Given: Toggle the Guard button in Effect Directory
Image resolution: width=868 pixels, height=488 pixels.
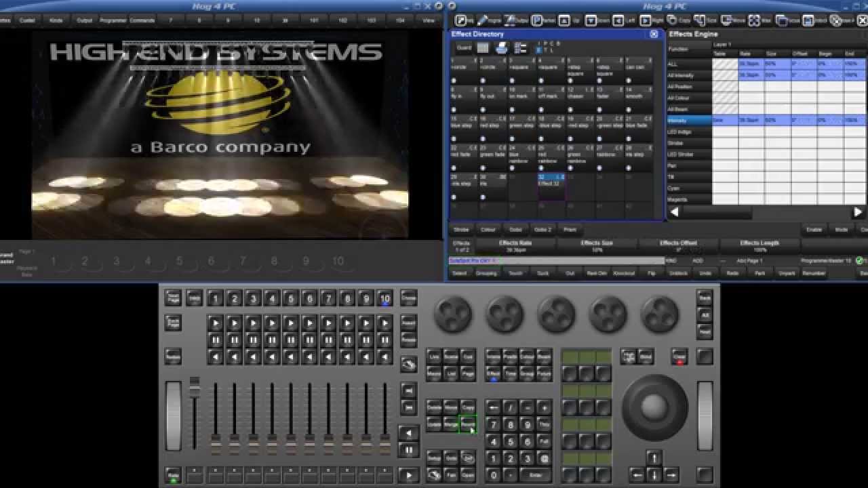Looking at the screenshot, I should [x=463, y=48].
